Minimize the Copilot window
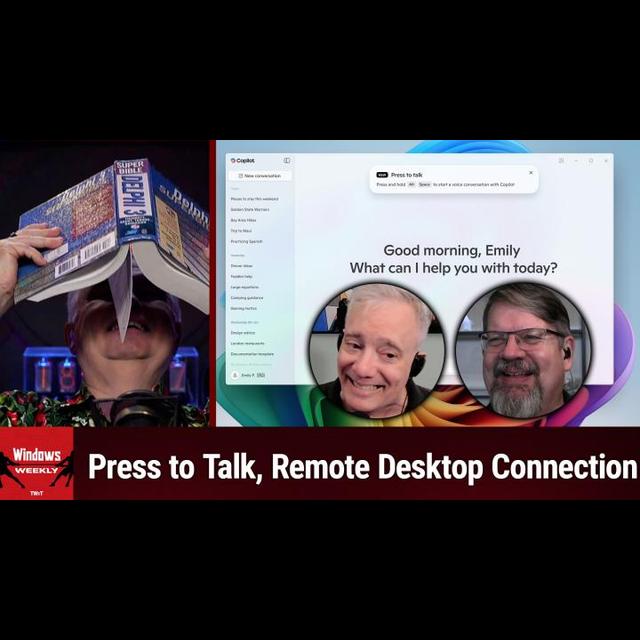Viewport: 640px width, 640px height. 576,161
